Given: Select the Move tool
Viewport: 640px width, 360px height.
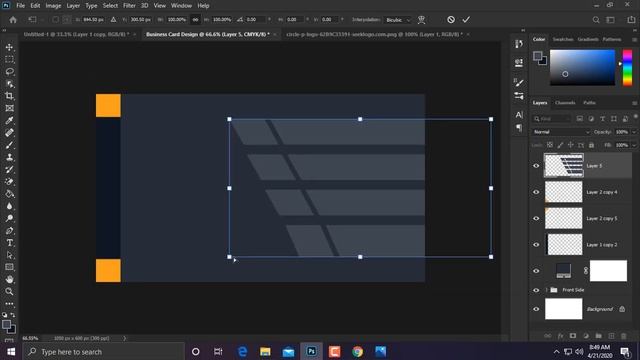Looking at the screenshot, I should [9, 47].
